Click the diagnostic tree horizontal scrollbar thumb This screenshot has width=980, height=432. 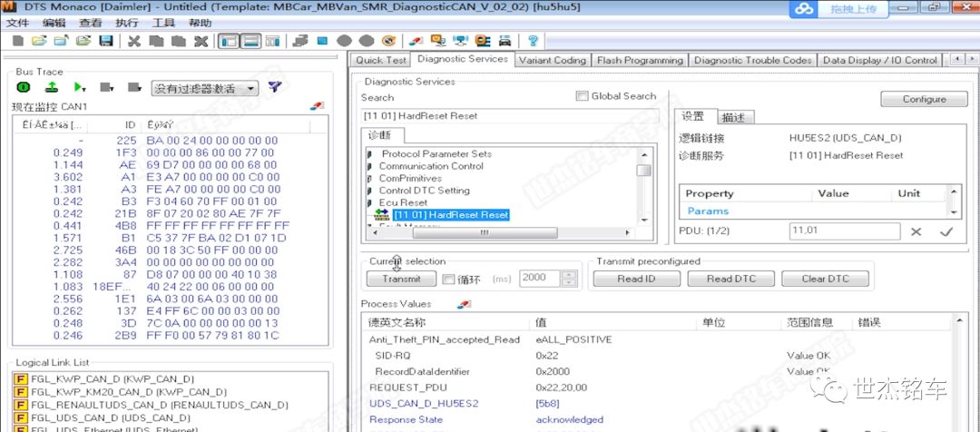(x=483, y=232)
